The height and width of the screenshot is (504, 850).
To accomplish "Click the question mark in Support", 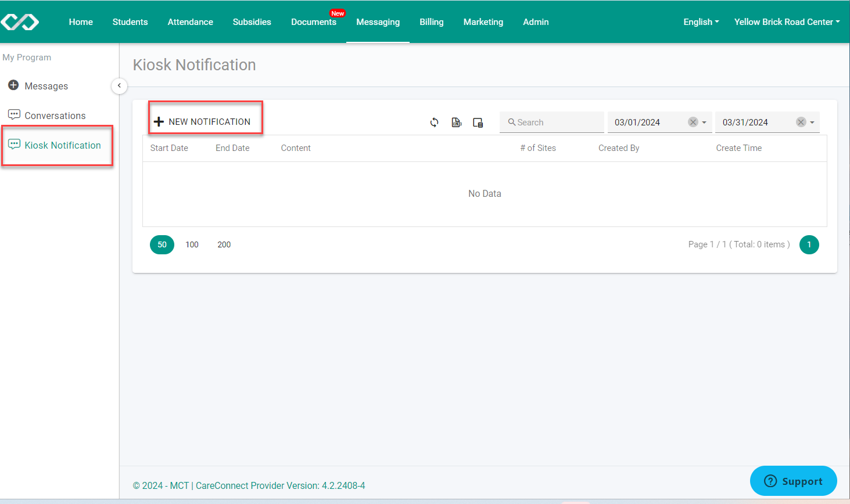I will click(770, 481).
